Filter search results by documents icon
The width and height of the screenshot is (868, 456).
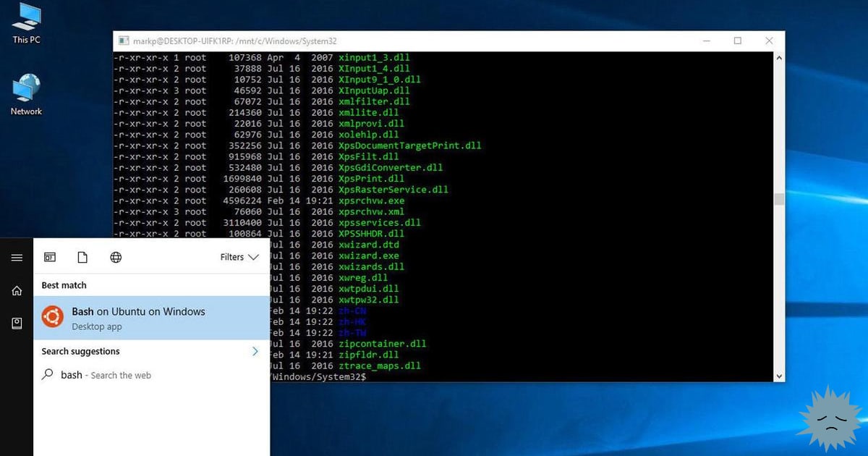[82, 257]
